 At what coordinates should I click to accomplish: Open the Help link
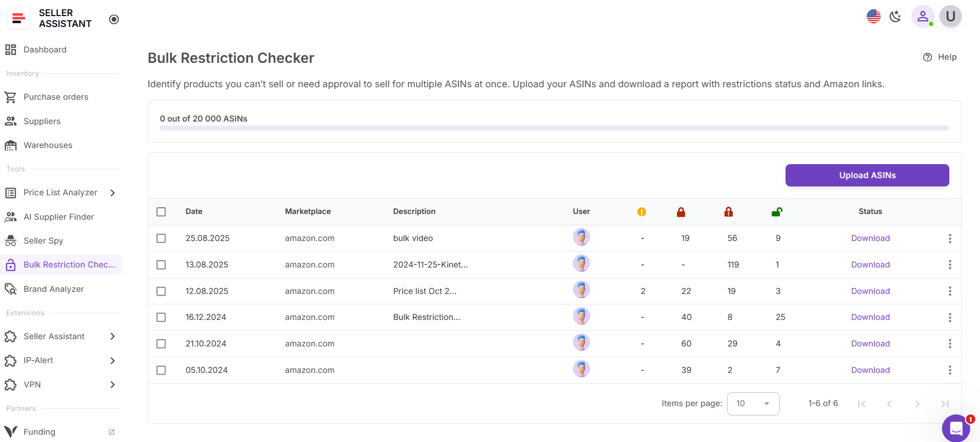tap(940, 57)
